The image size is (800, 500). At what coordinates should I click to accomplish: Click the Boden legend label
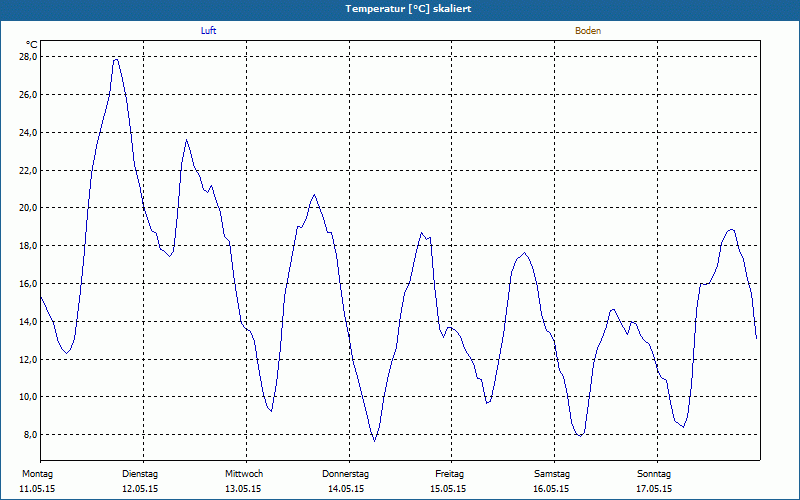pos(588,31)
